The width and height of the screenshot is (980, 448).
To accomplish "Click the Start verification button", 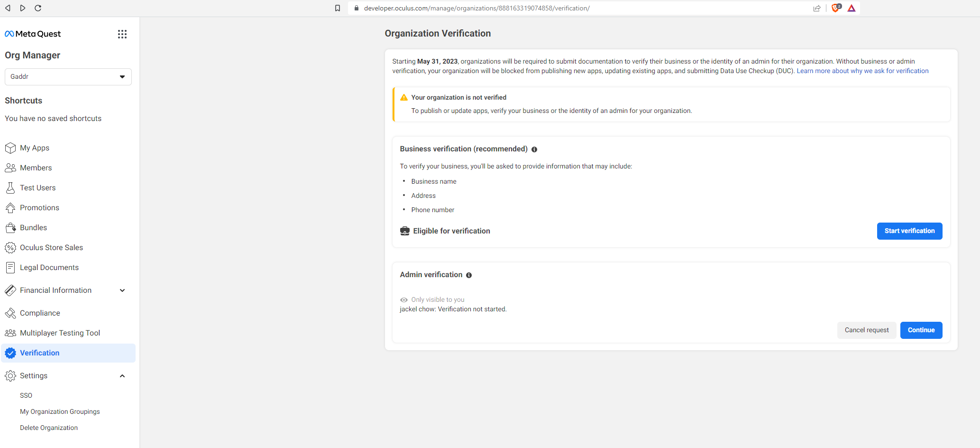I will (x=909, y=231).
